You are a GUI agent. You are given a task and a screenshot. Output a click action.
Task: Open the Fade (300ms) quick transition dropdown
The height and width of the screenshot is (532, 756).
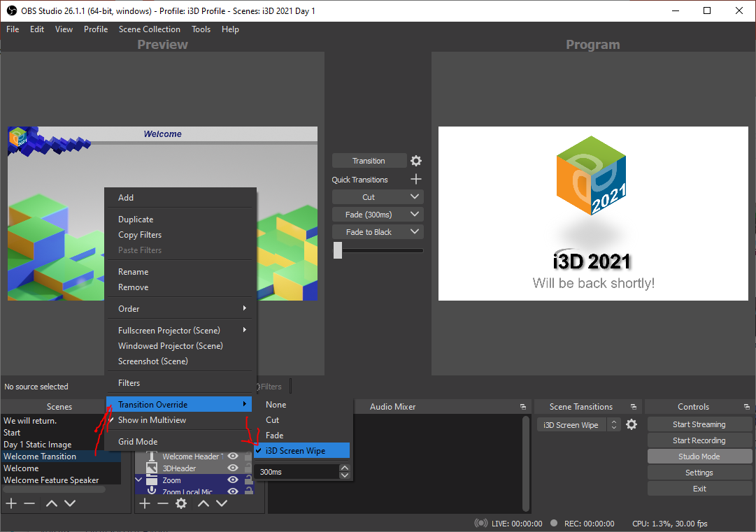pyautogui.click(x=414, y=214)
